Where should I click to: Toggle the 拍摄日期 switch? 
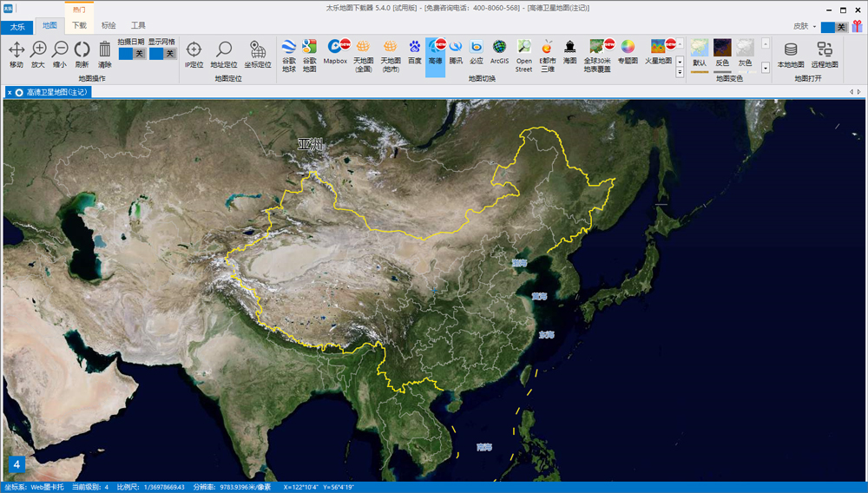(132, 54)
